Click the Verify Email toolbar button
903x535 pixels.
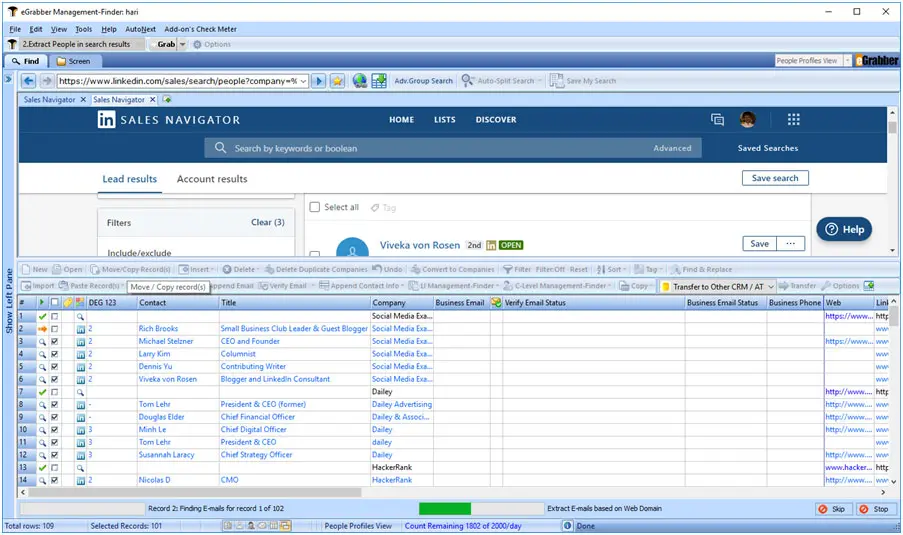pos(283,286)
